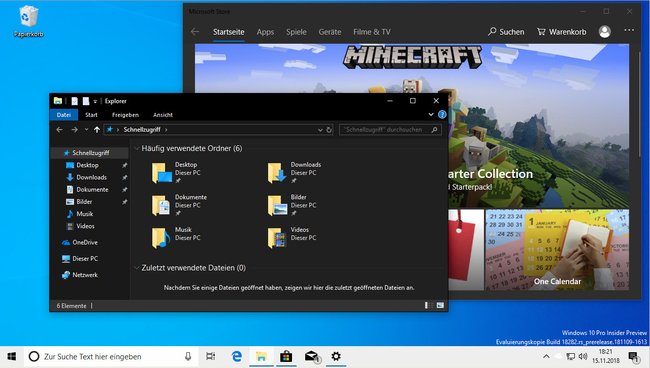Select Dieser PC in navigation pane
Screen dimensions: 650x368
coord(85,259)
